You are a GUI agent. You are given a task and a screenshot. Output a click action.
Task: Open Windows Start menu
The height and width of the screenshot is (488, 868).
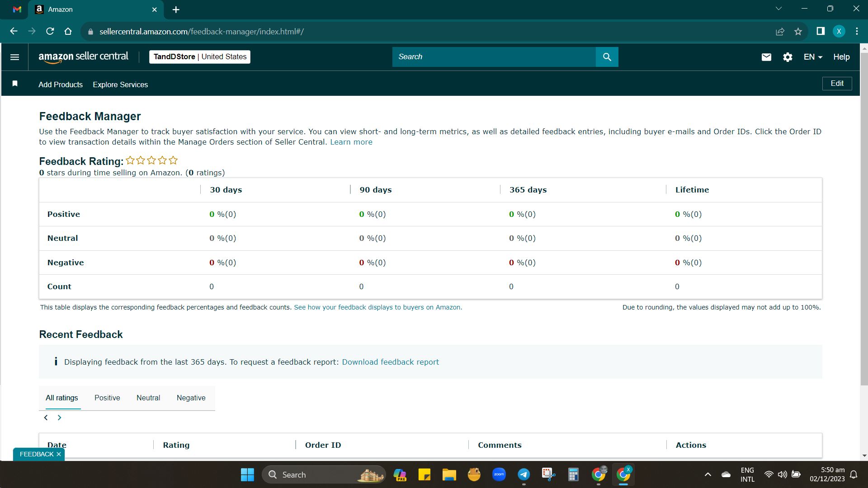247,474
